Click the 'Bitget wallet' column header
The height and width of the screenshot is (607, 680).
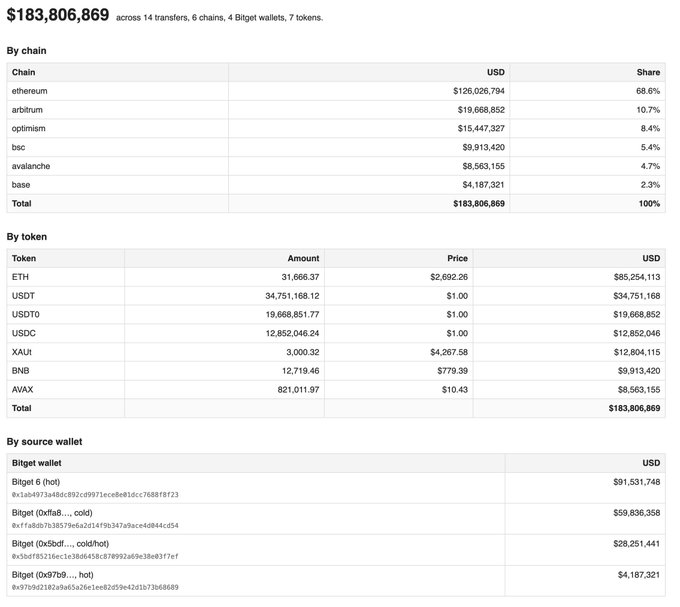click(37, 463)
